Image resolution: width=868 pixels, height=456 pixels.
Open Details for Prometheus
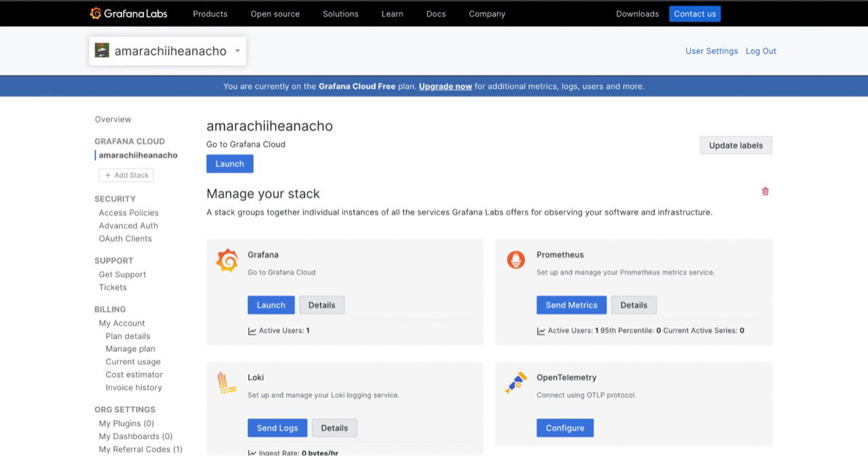click(x=634, y=305)
